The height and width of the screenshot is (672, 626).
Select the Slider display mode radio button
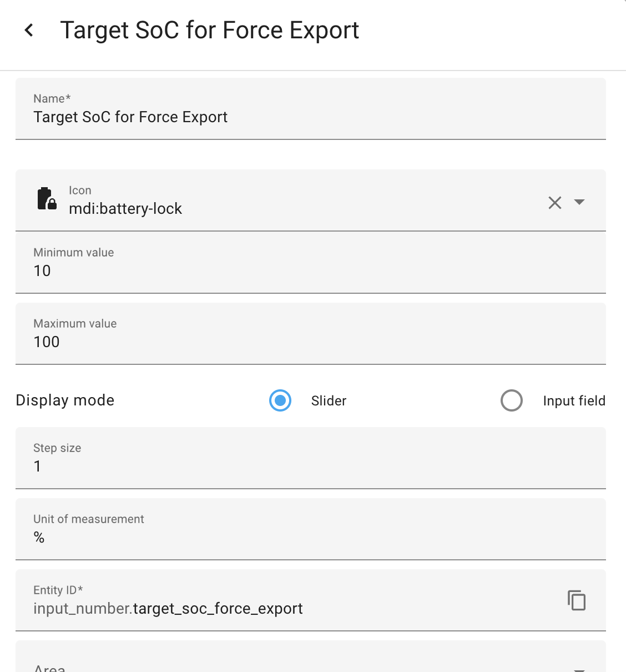click(280, 400)
